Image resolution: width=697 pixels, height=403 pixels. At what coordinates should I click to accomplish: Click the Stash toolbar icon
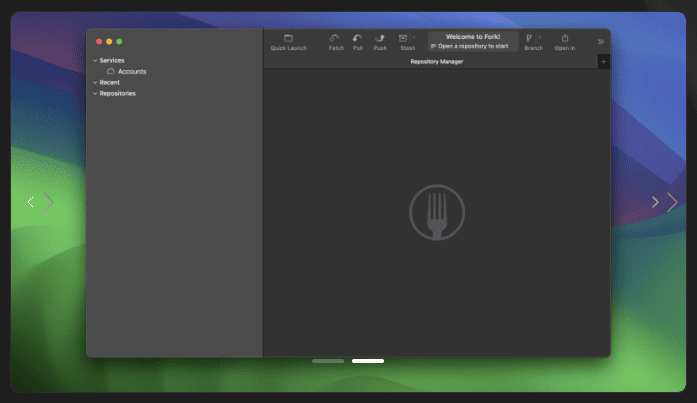point(403,39)
